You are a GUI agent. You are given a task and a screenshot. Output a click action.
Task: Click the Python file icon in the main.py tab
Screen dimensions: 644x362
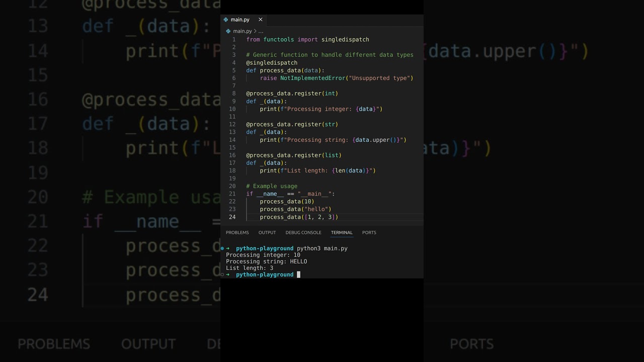[x=226, y=20]
